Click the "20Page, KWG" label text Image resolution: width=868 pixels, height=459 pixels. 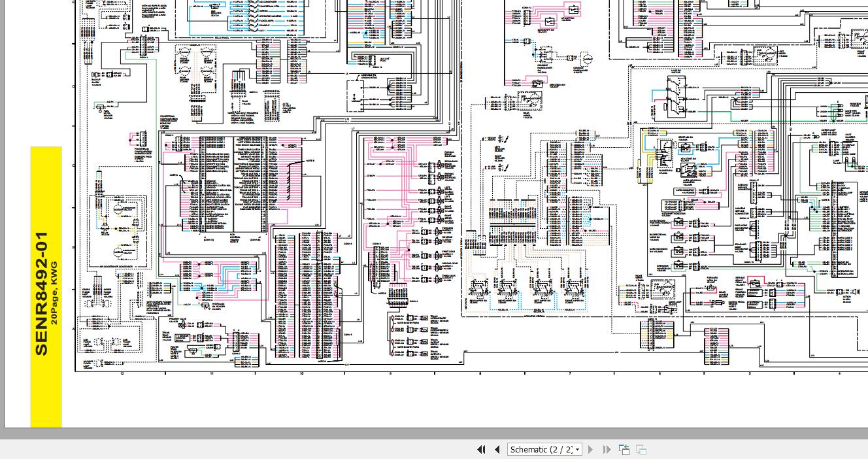(x=55, y=294)
